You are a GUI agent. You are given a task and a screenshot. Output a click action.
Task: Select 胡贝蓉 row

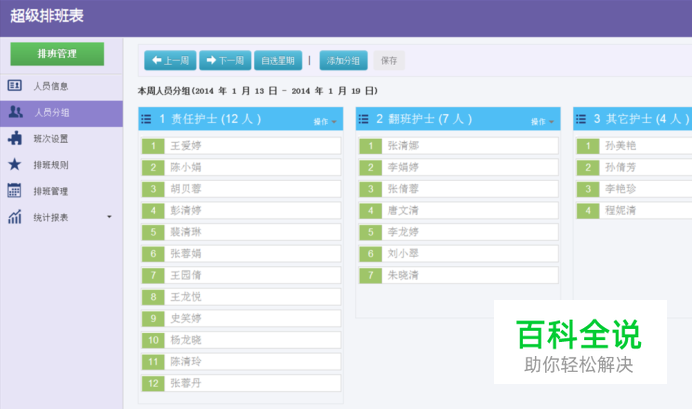241,189
